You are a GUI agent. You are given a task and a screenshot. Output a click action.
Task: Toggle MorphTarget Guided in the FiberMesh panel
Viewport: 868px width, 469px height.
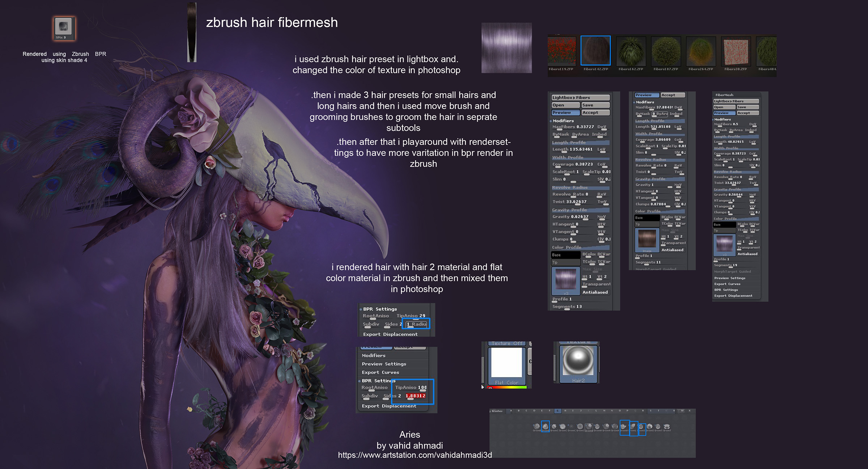point(732,271)
